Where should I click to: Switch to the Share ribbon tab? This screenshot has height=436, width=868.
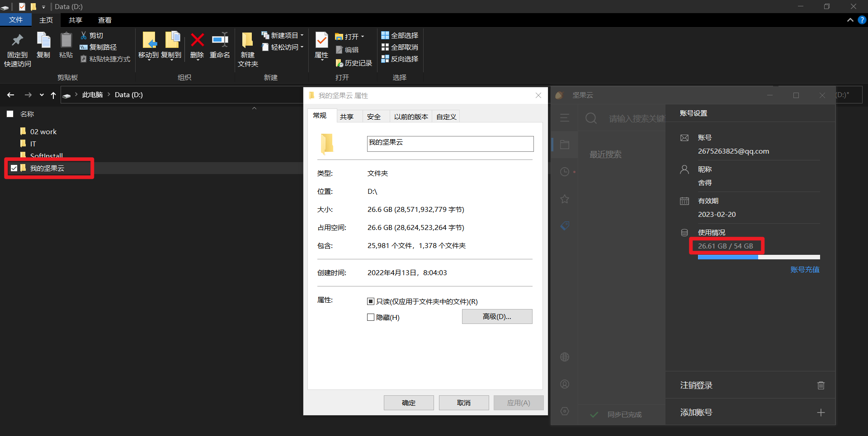(75, 20)
